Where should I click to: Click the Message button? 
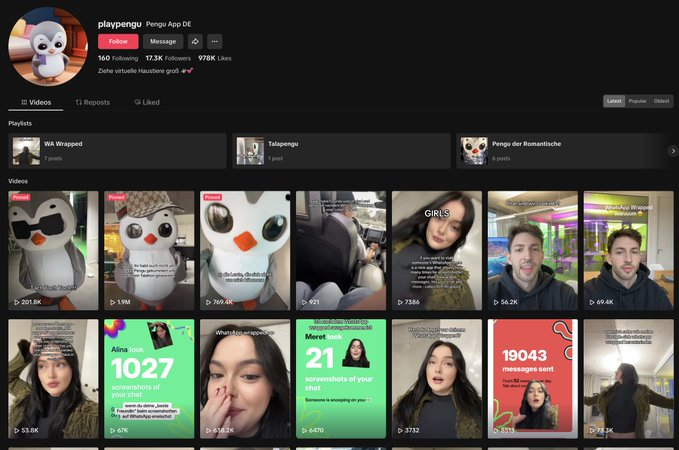click(162, 41)
